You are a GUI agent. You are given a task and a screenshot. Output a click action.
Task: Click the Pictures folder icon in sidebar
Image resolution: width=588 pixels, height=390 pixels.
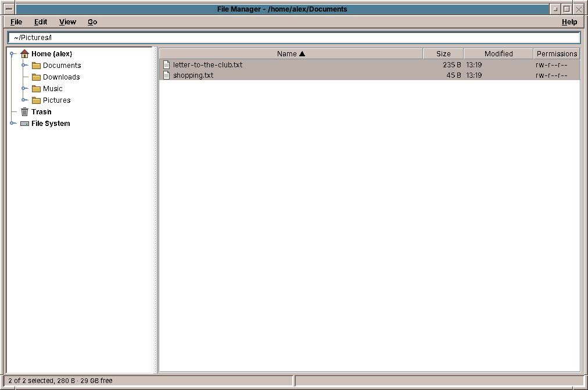pos(36,100)
